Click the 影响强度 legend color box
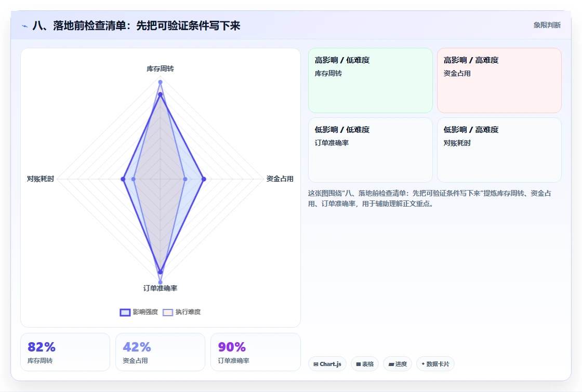Screen dimensions: 582x392 [x=125, y=312]
